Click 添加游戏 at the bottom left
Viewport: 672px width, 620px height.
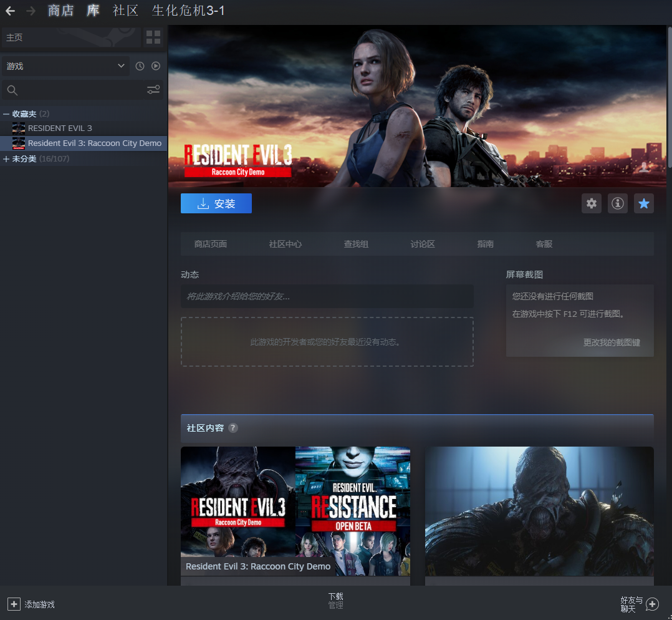tap(32, 604)
